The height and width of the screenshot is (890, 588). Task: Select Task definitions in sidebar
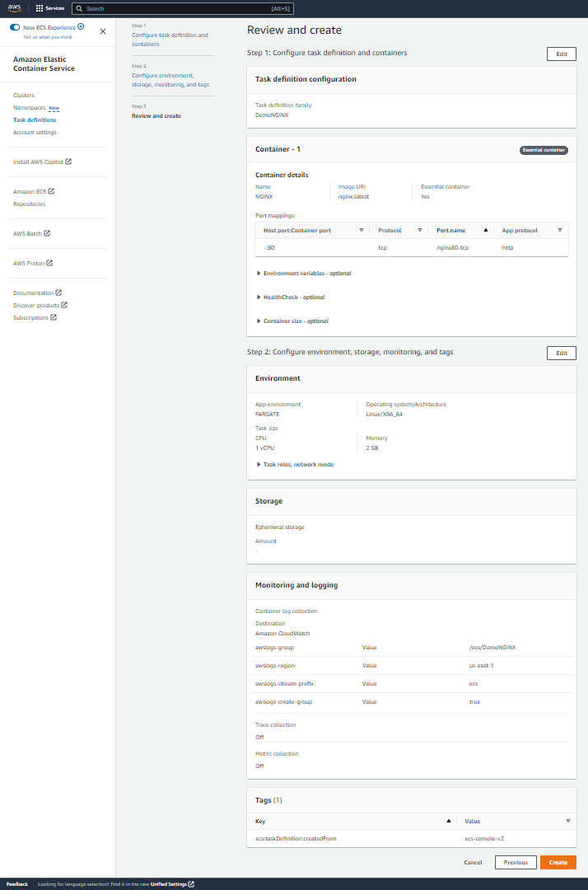point(35,119)
